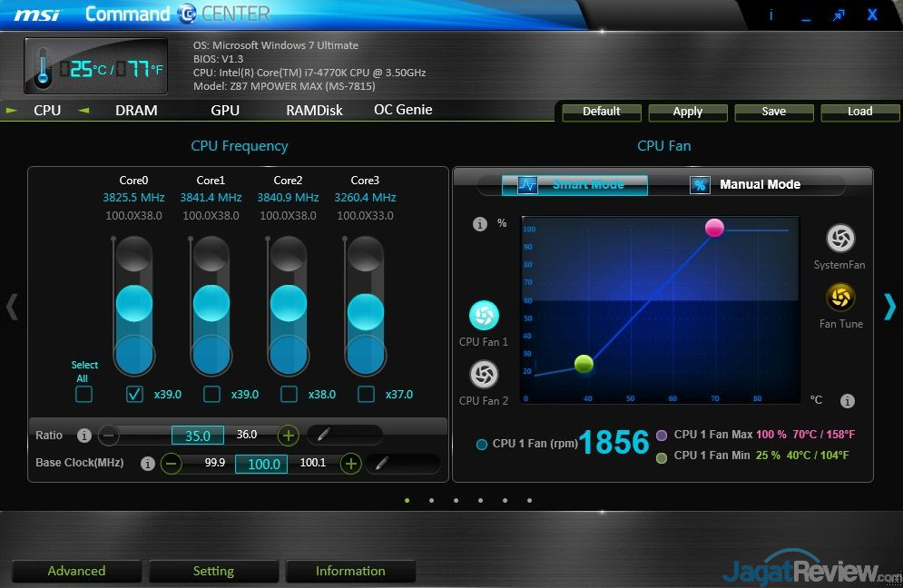Click the pencil edit icon for Ratio

[x=322, y=435]
